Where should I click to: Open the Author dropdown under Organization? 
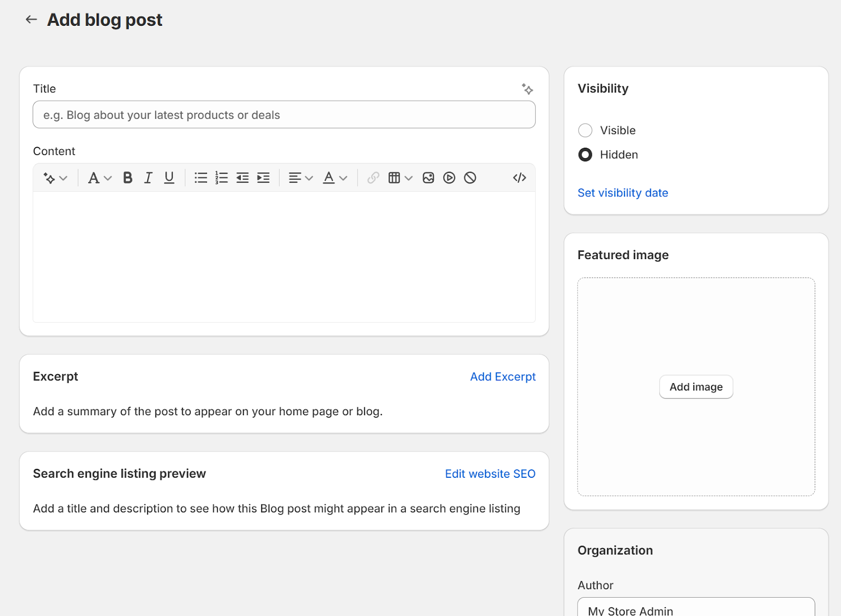click(x=696, y=609)
